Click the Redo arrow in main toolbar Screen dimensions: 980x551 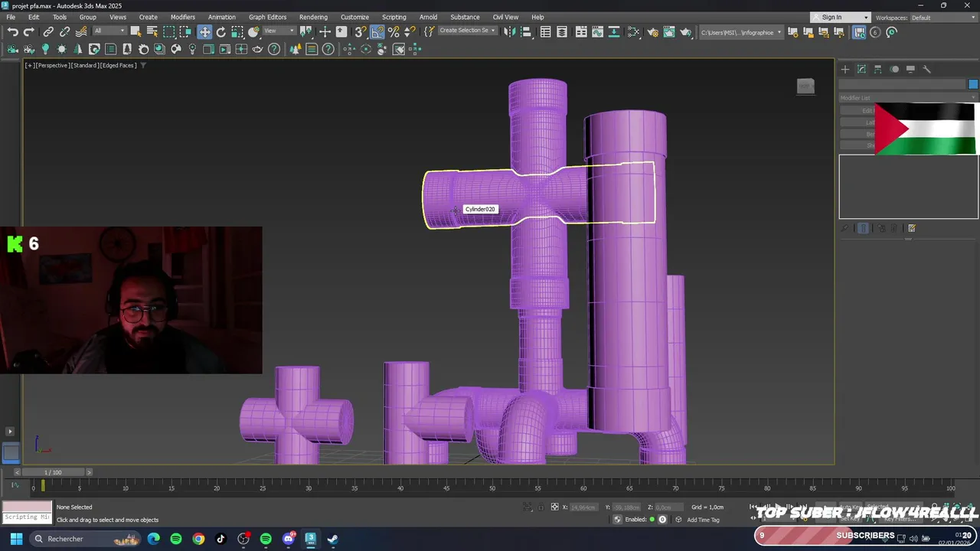click(x=28, y=32)
